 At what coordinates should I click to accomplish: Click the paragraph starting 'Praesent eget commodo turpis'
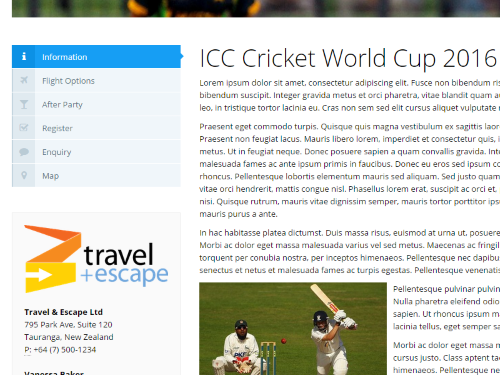point(350,170)
